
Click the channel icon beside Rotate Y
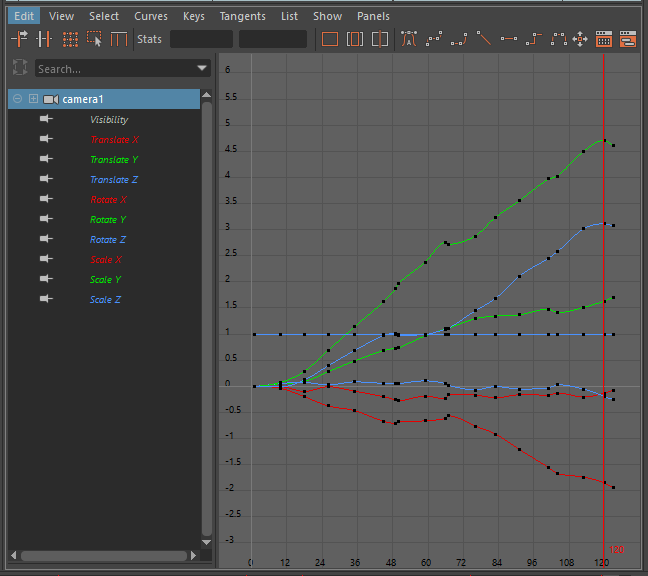pyautogui.click(x=46, y=219)
